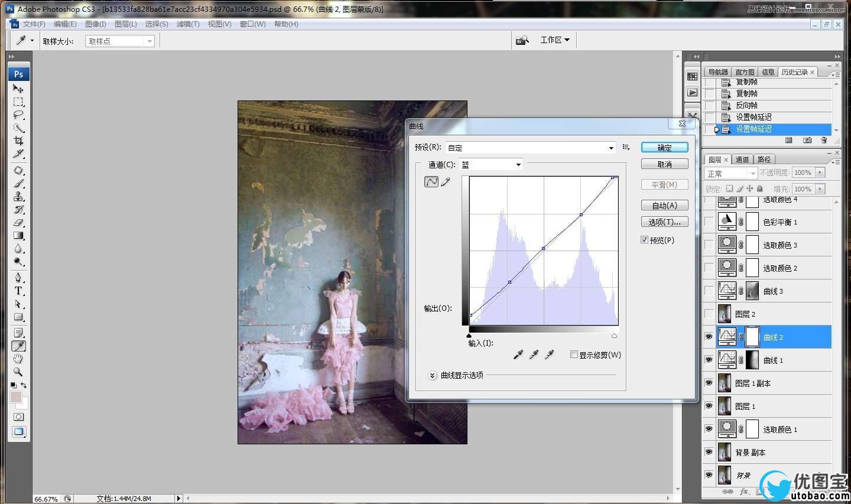
Task: Select the Crop tool
Action: pyautogui.click(x=18, y=141)
